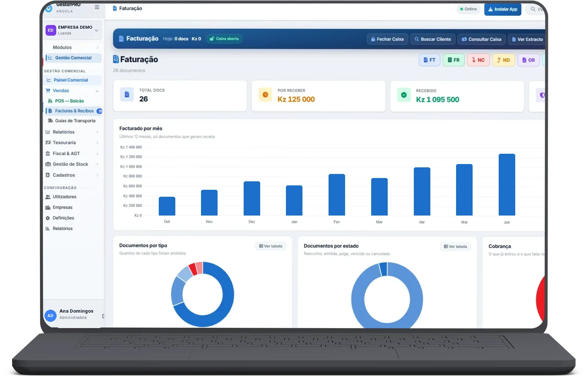Click the logout icon beside Ana Domingos
Image resolution: width=588 pixels, height=377 pixels.
pos(103,316)
